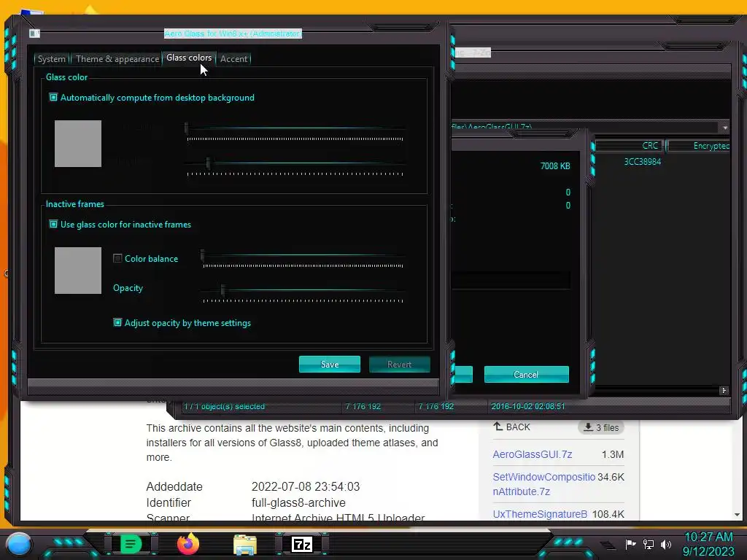Image resolution: width=747 pixels, height=560 pixels.
Task: Click the download icon beside 3 files
Action: [x=589, y=427]
